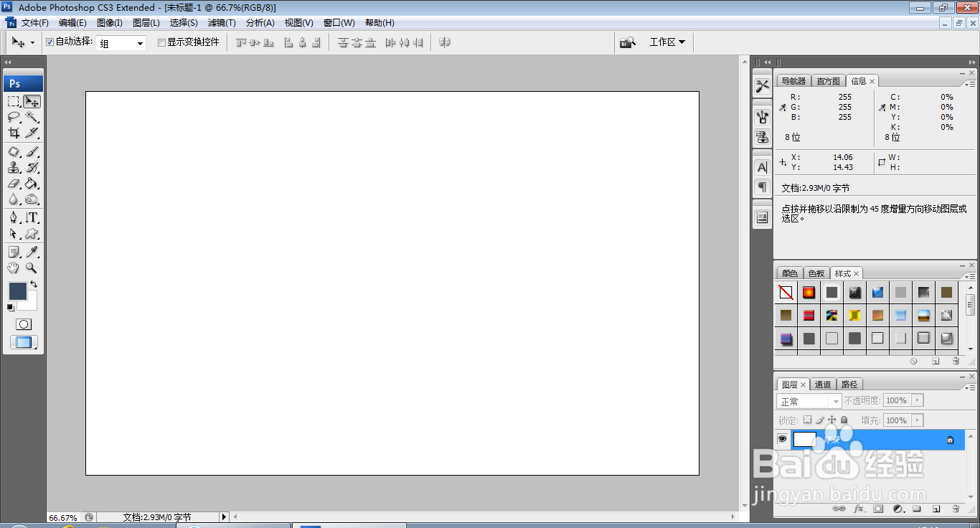Viewport: 980px width, 528px height.
Task: Toggle the 自动选择 checkbox
Action: click(50, 42)
